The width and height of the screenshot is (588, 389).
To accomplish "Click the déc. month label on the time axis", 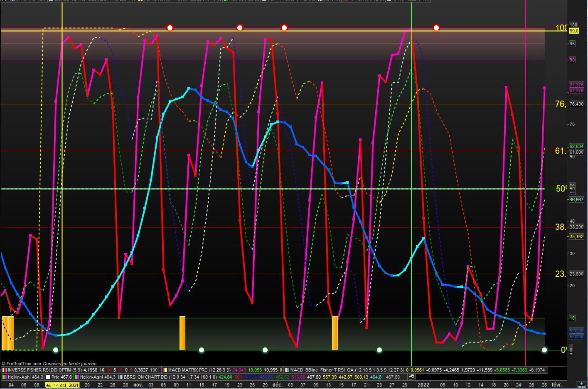I will (277, 385).
